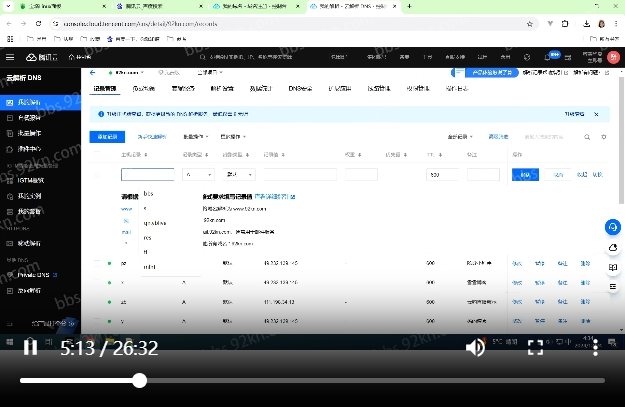
Task: Open Tencent Cloud hamburger menu
Action: pos(10,57)
